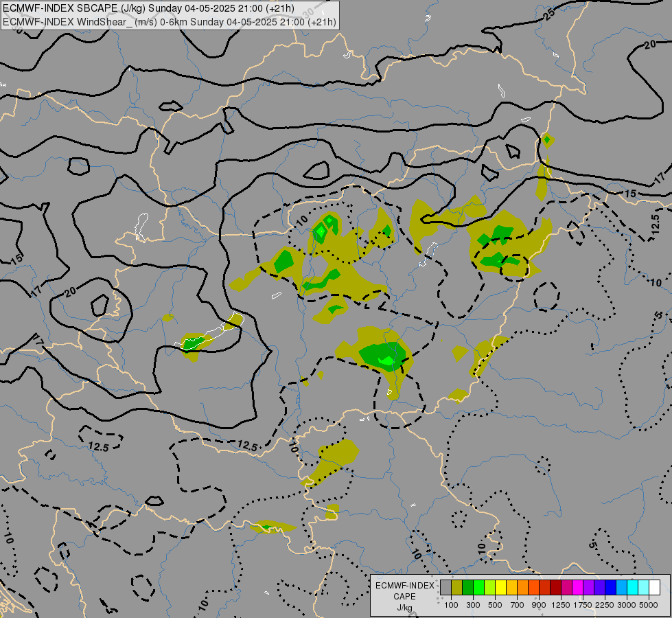
Task: Click the orange swatch right of 700 tick
Action: pos(523,588)
